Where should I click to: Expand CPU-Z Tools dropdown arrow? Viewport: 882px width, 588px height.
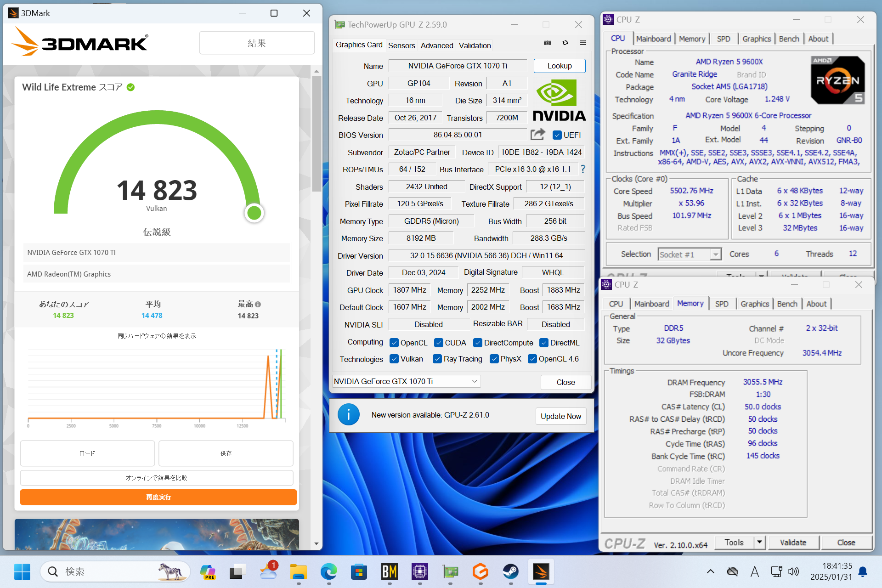coord(760,542)
